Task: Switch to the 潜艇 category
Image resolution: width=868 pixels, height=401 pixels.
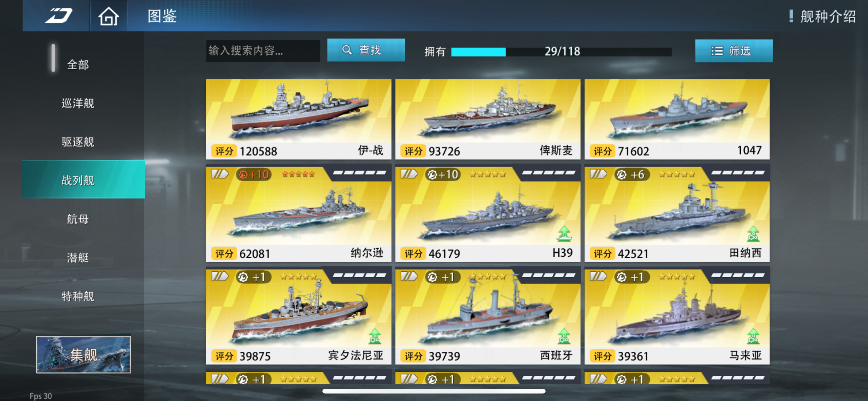Action: 78,258
